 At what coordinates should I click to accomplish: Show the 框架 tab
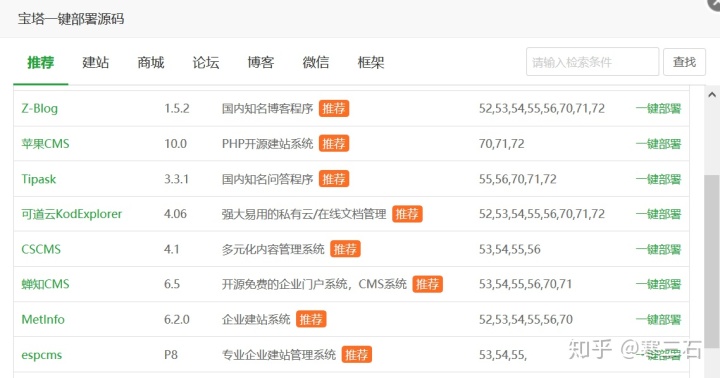[x=371, y=62]
